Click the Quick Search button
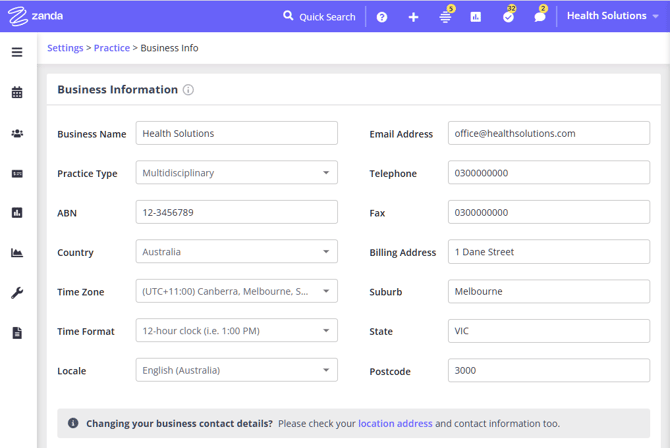This screenshot has height=448, width=670. (x=319, y=17)
